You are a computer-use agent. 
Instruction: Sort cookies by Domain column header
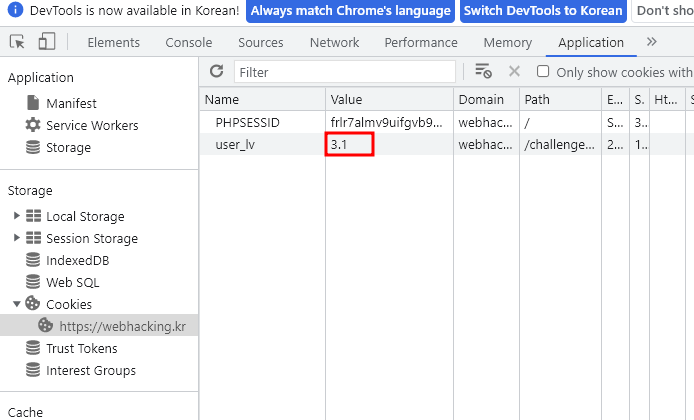486,99
